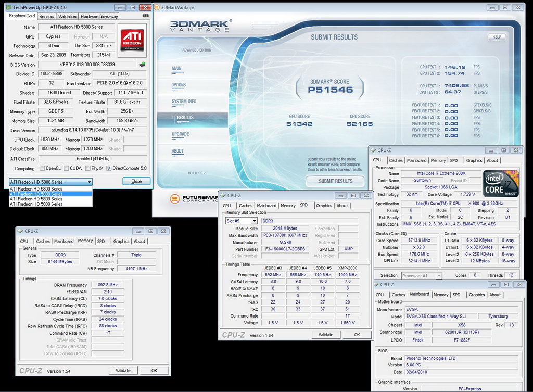533x392 pixels.
Task: Click the BIOS save chip icon in GPU-Z
Action: pos(143,64)
